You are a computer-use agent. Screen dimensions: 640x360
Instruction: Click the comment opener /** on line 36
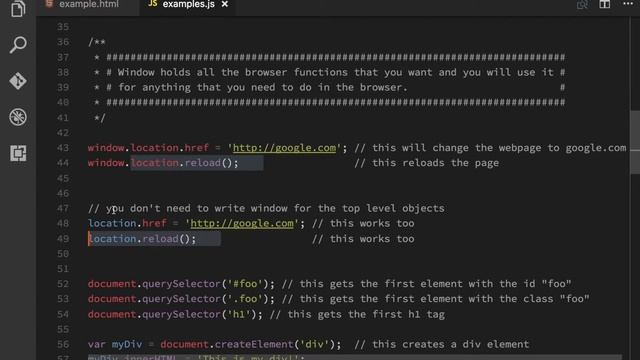[97, 42]
